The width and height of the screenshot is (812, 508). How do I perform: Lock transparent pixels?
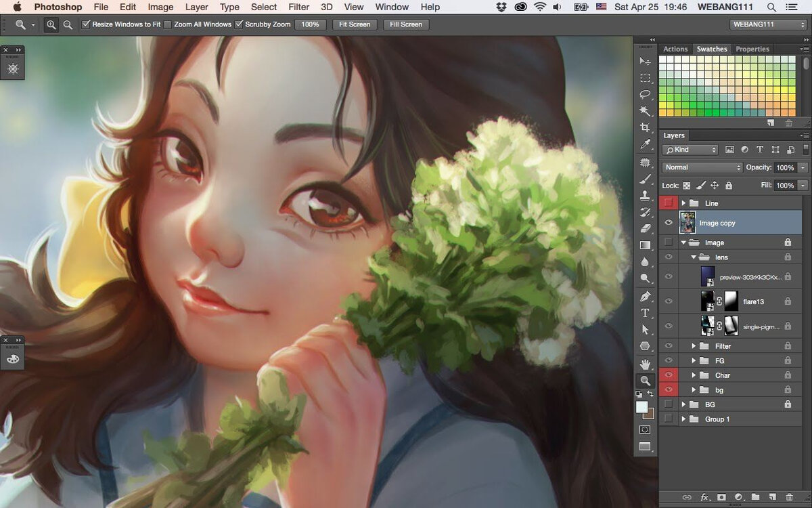click(x=687, y=186)
